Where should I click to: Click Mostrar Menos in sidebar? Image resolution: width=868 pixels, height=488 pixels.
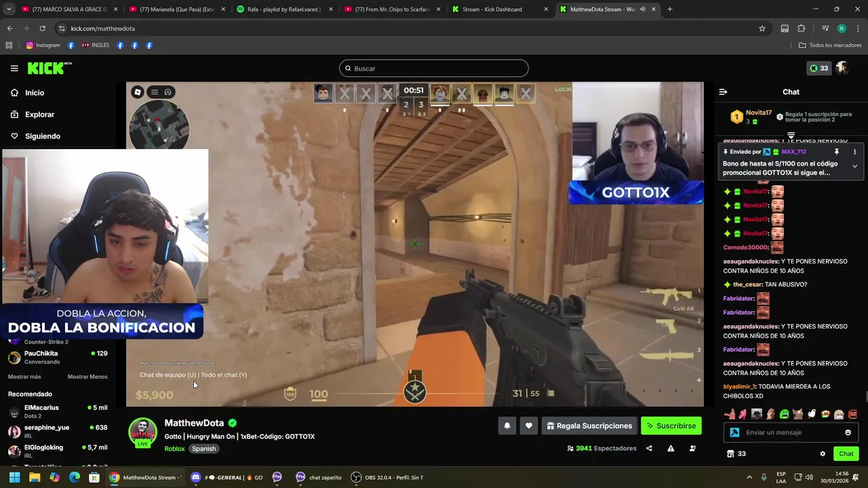click(87, 377)
